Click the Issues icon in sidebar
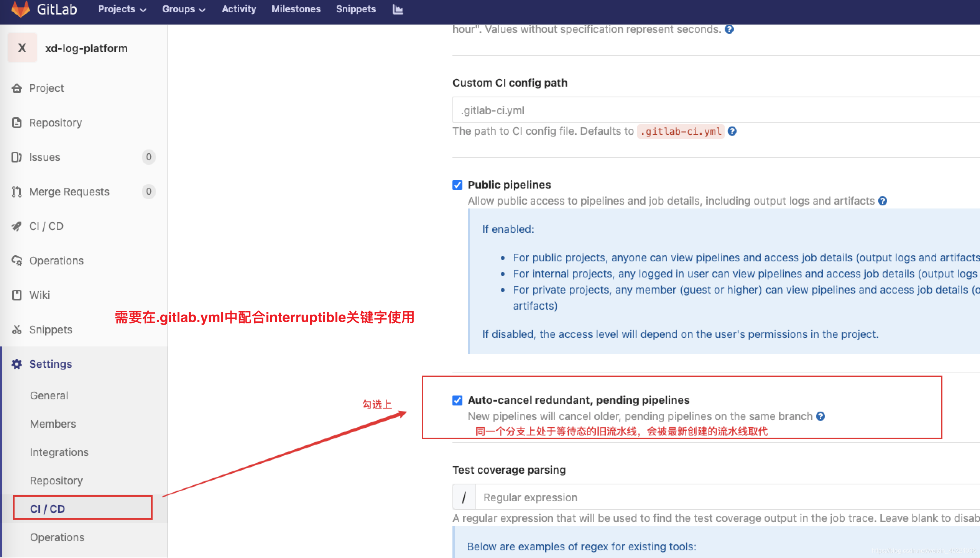 pos(16,157)
